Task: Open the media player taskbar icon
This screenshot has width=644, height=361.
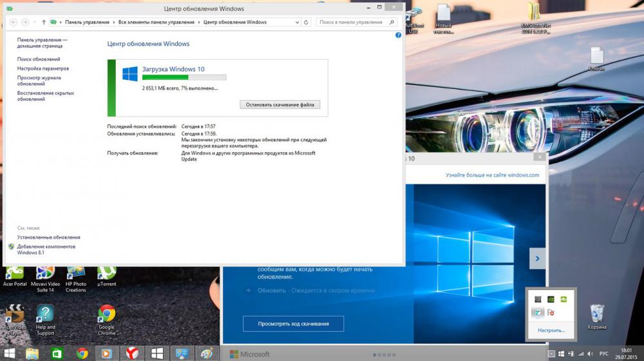Action: tap(106, 353)
